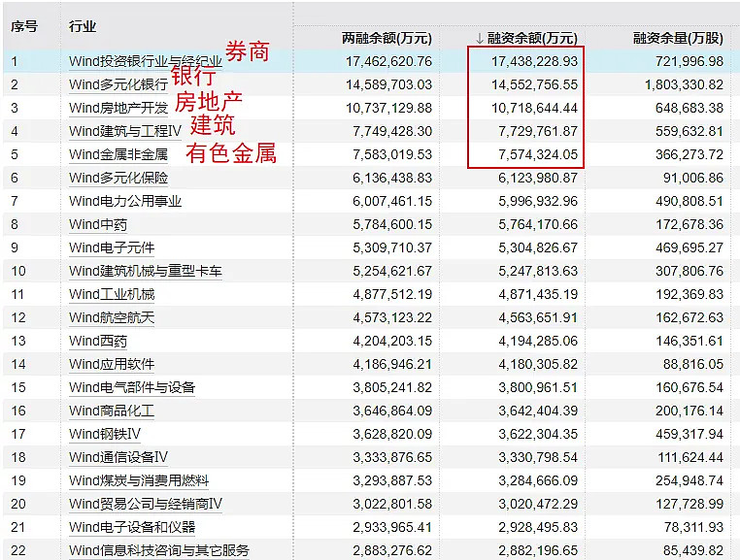Open the Wind建筑与工程IV industry link
The image size is (740, 560).
pos(125,131)
